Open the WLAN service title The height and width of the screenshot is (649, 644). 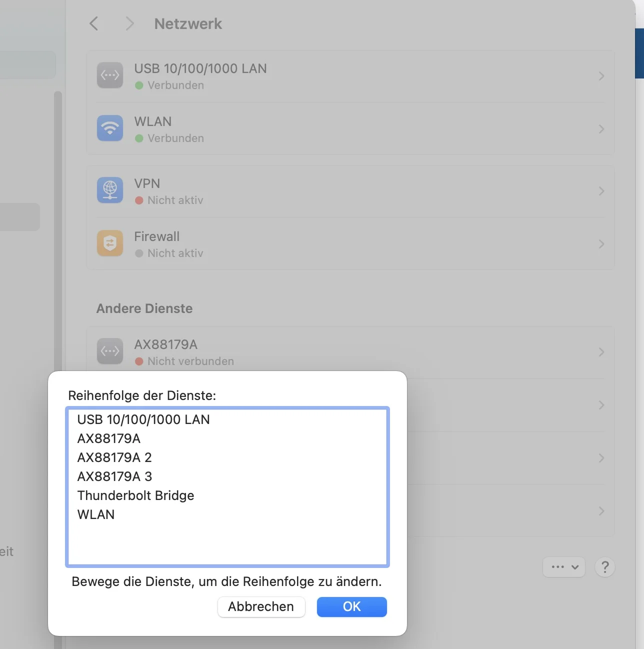tap(153, 121)
